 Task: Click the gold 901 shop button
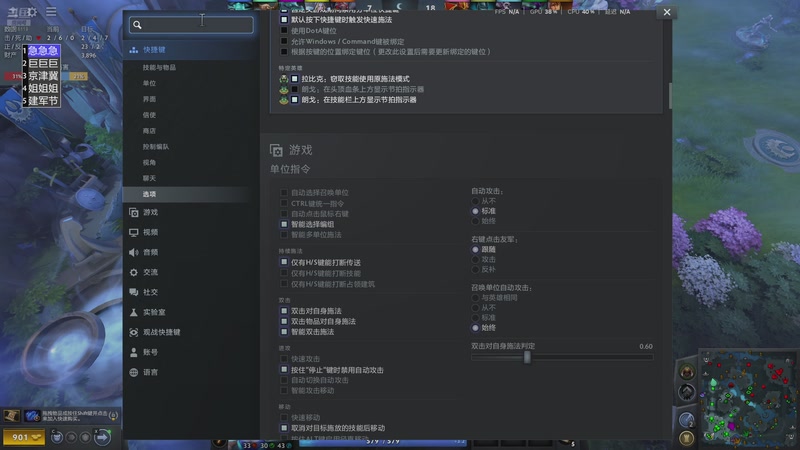pyautogui.click(x=24, y=437)
